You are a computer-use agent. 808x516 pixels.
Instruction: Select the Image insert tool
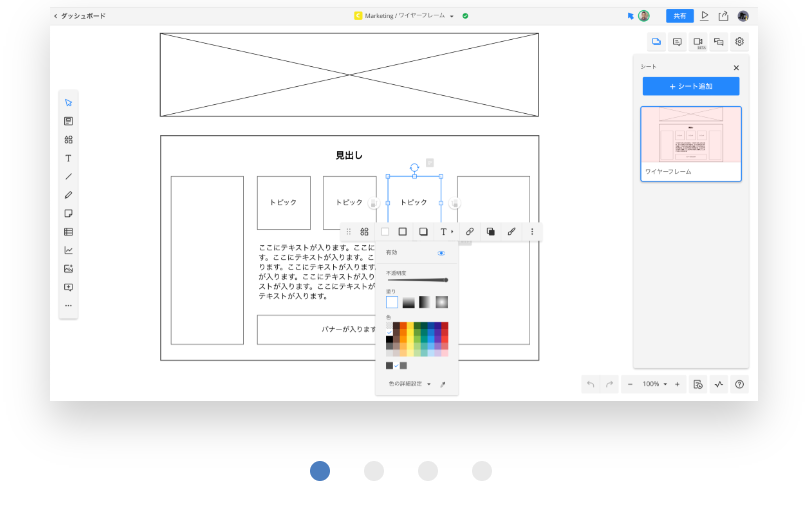pyautogui.click(x=69, y=269)
